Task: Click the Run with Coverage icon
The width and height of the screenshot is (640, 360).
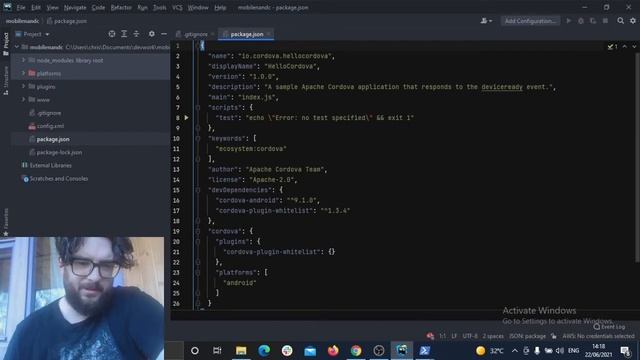Action: 593,21
